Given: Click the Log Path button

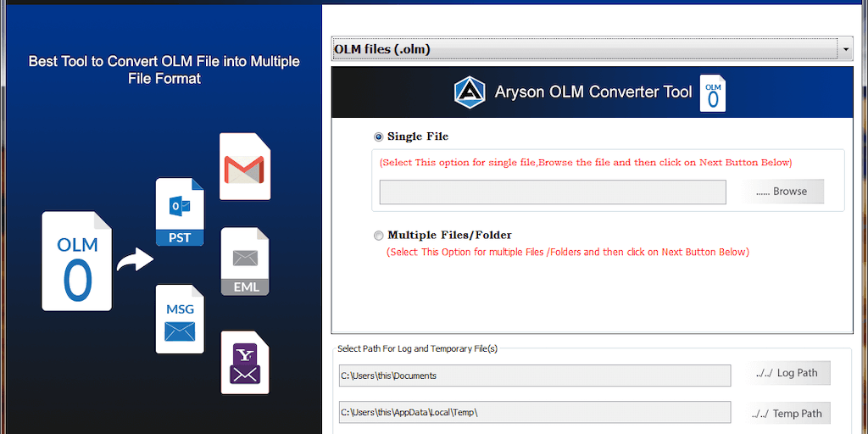Looking at the screenshot, I should pyautogui.click(x=788, y=373).
